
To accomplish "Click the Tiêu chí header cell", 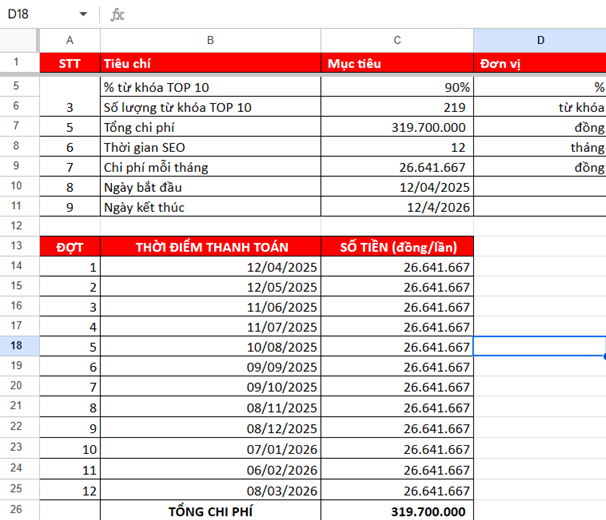I will coord(211,63).
